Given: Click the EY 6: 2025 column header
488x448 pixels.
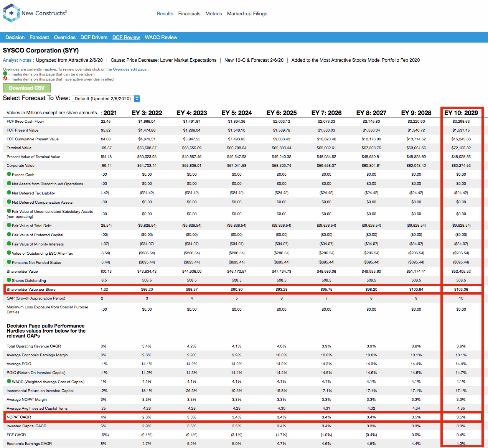Looking at the screenshot, I should [x=282, y=113].
